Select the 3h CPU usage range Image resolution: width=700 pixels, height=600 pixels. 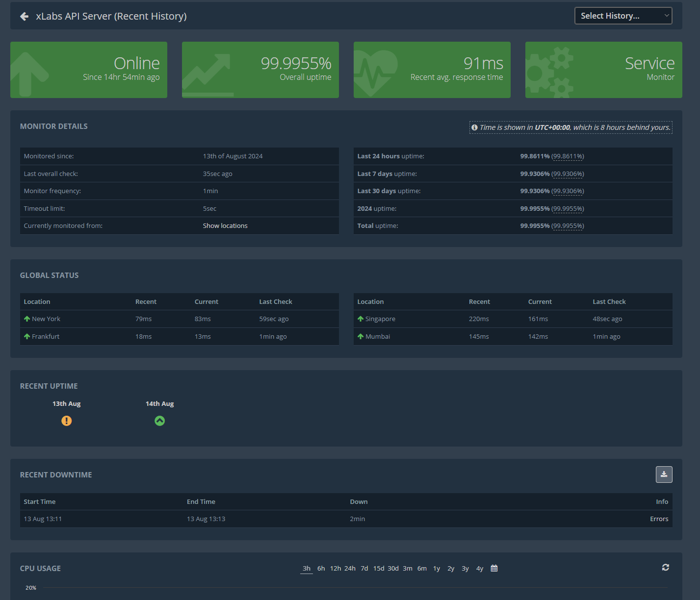pos(307,569)
